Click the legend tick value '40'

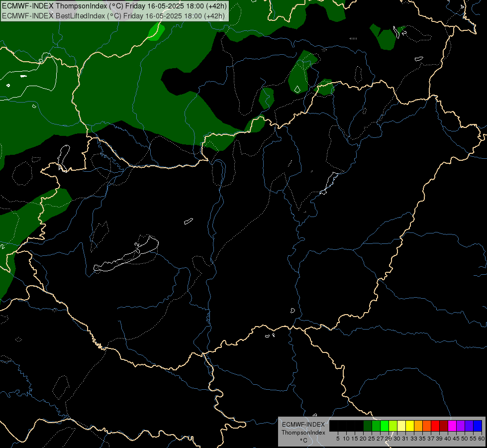pos(448,439)
